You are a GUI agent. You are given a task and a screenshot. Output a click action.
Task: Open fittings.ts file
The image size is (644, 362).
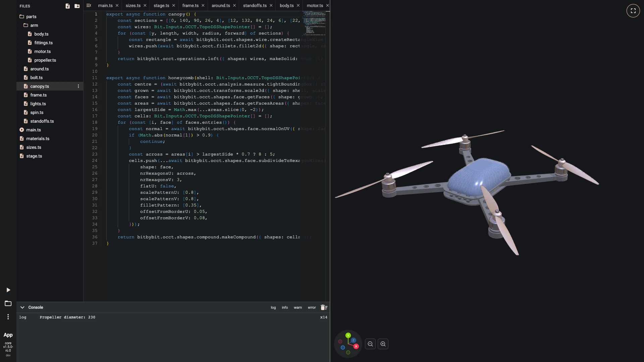point(50,43)
